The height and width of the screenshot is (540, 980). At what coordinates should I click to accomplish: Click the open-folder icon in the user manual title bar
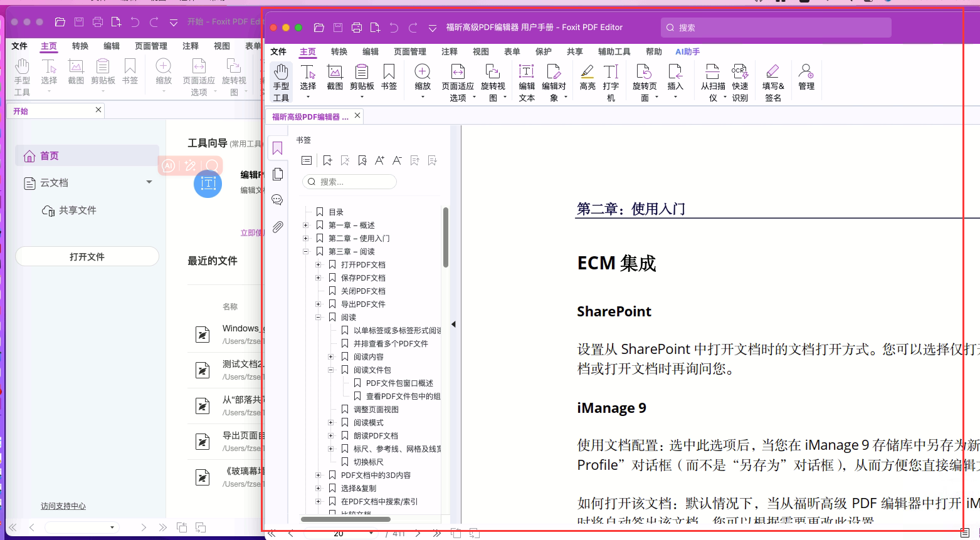tap(319, 28)
